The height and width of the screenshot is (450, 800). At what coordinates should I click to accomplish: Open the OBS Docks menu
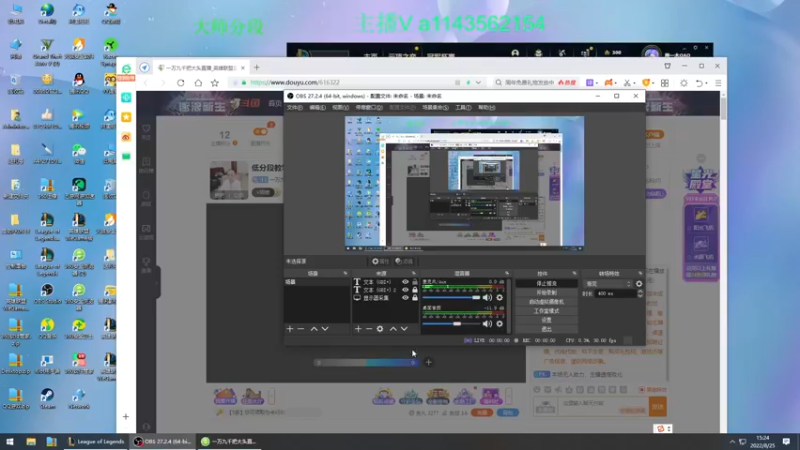point(369,108)
